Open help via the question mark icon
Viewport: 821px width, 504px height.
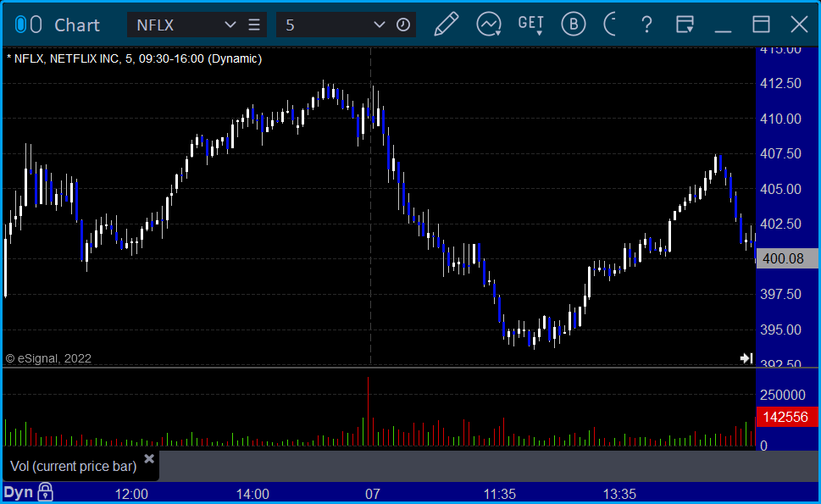[x=646, y=25]
